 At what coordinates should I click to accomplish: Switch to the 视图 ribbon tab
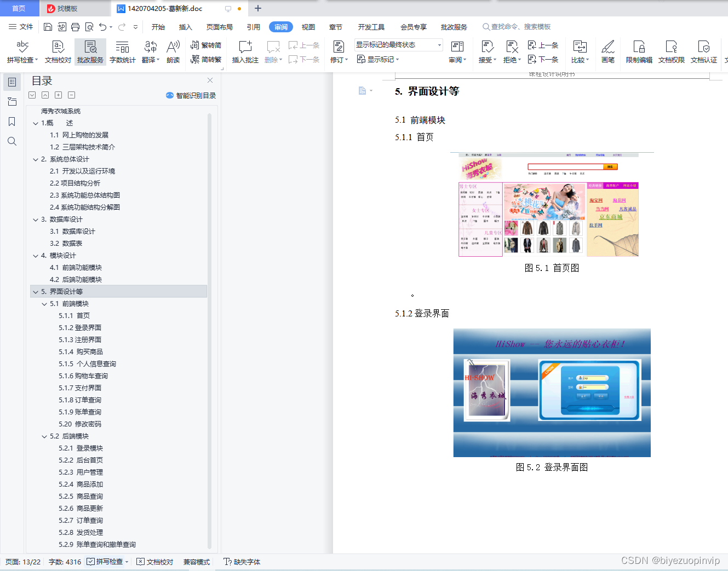(308, 26)
